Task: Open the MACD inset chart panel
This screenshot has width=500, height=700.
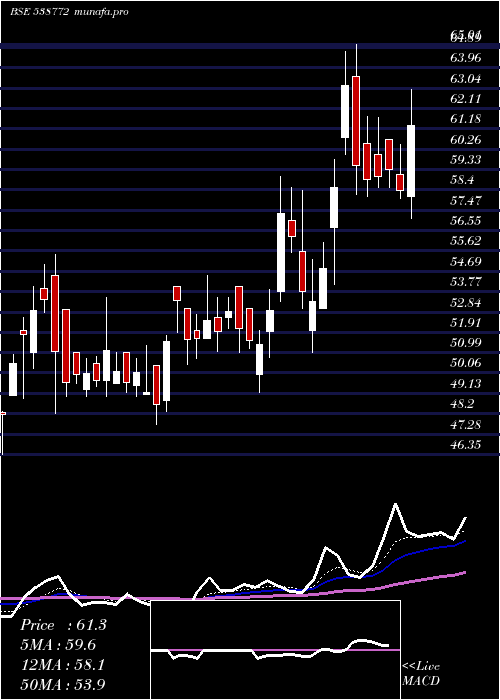Action: coord(275,650)
